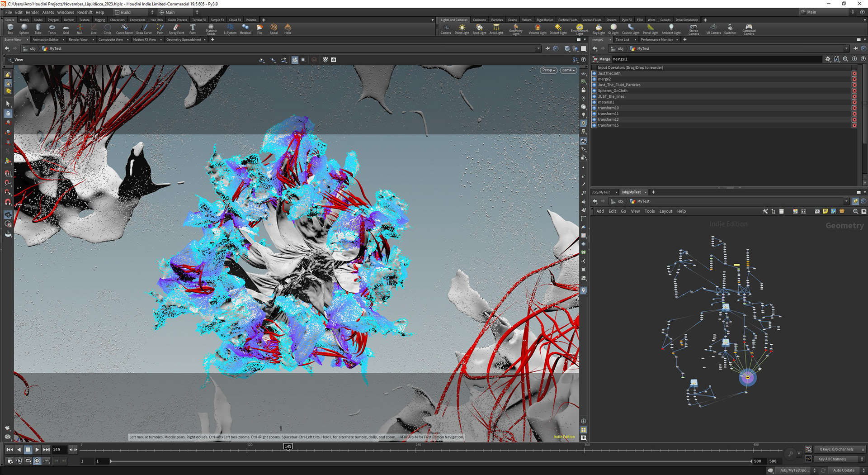This screenshot has height=475, width=868.
Task: Open the Render menu
Action: (x=32, y=12)
